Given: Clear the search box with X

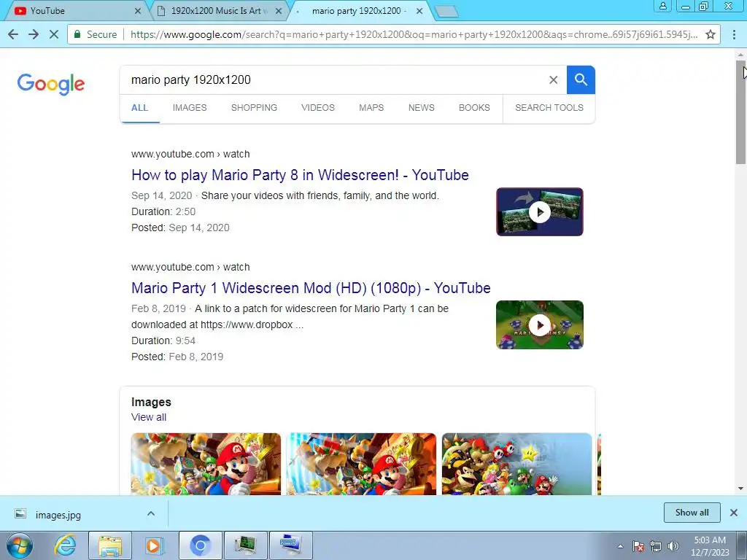Looking at the screenshot, I should click(x=553, y=80).
